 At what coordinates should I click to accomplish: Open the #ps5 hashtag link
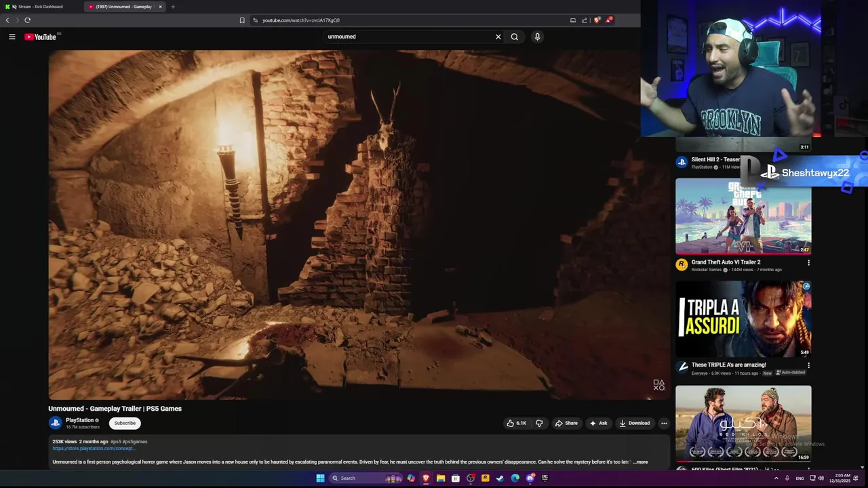(115, 442)
